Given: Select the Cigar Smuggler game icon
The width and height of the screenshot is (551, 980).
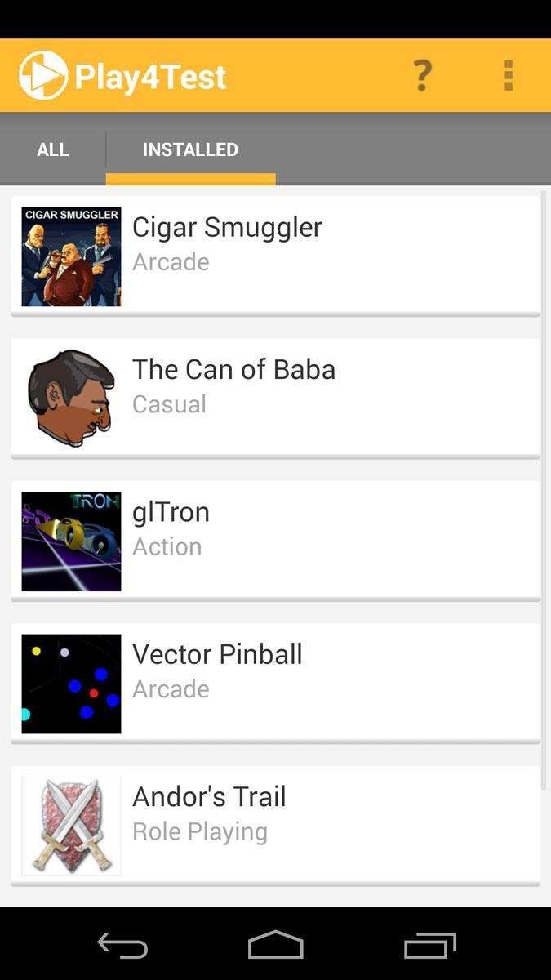Looking at the screenshot, I should (x=71, y=255).
